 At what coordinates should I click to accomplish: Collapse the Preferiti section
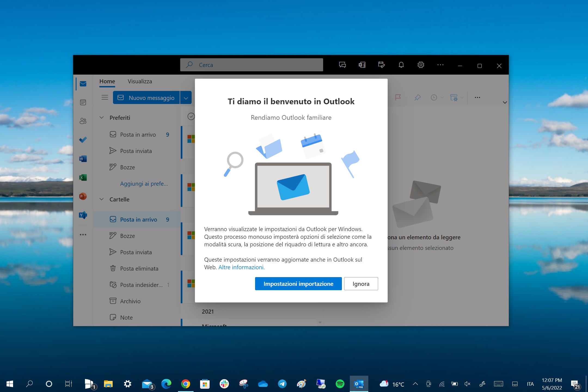(x=102, y=118)
